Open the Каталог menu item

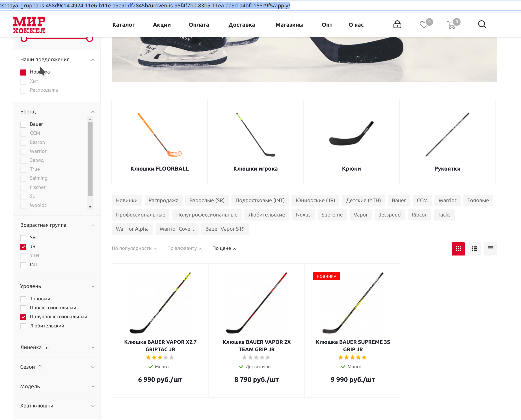123,25
